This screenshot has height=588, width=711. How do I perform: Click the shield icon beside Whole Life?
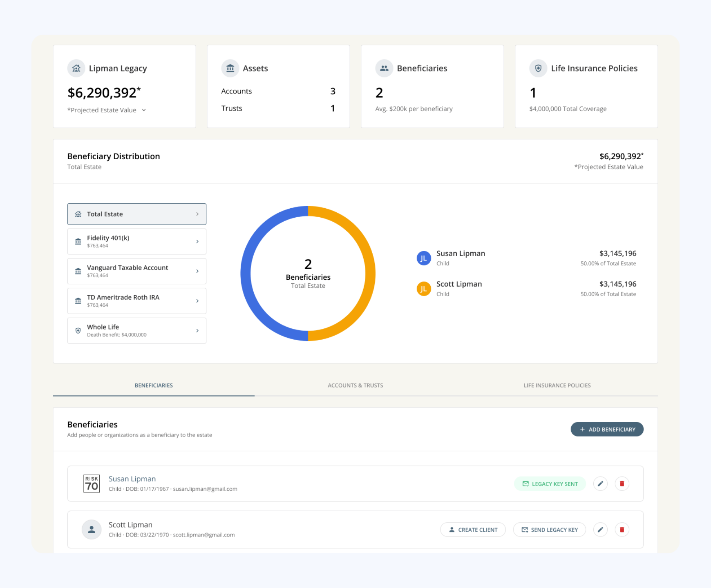click(x=78, y=331)
